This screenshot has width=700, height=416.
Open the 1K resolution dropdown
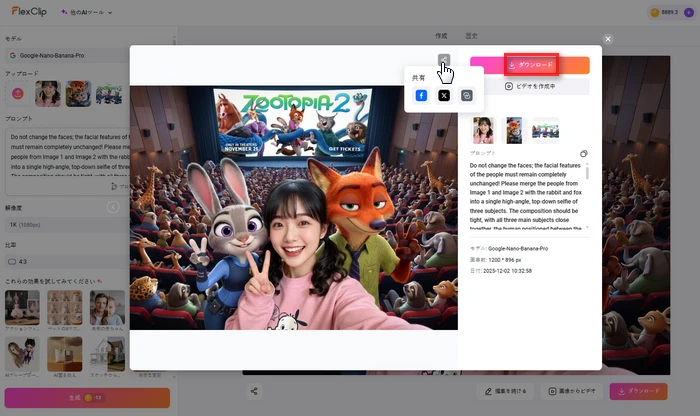(68, 225)
